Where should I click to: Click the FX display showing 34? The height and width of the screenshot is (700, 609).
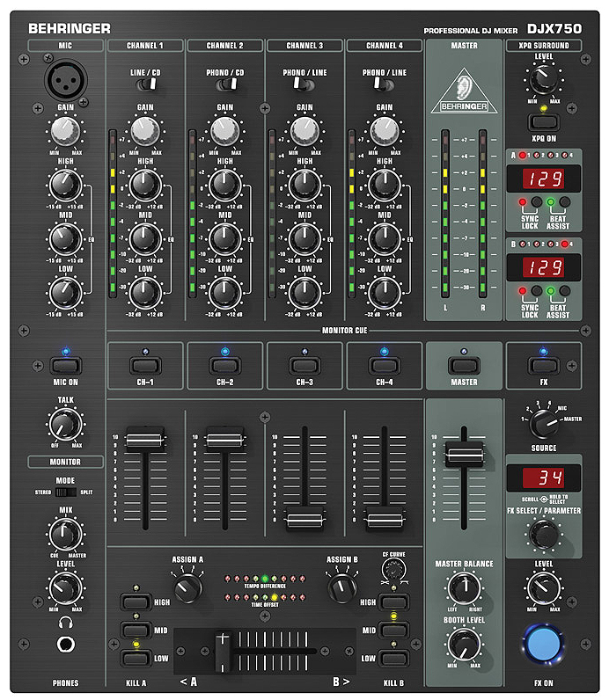tap(544, 478)
